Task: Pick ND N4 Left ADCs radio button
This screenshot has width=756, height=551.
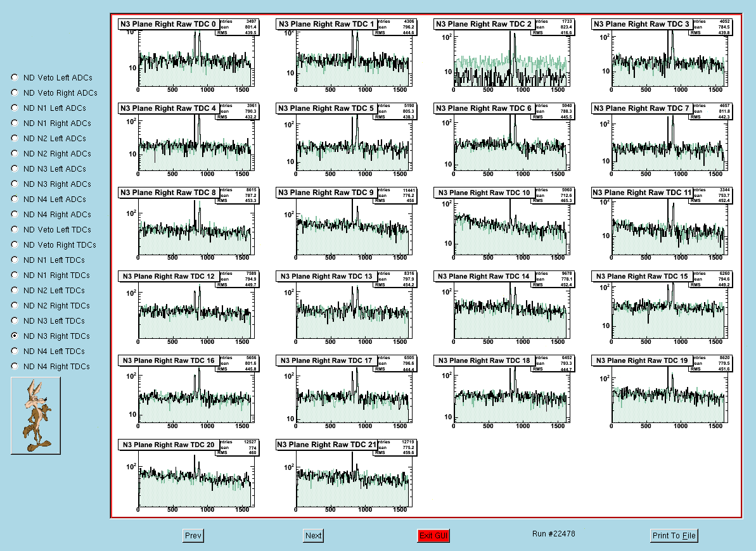Action: tap(15, 199)
